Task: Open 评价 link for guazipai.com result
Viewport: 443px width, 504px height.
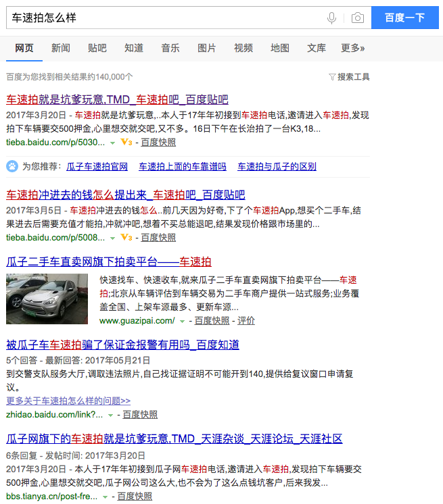Action: click(x=246, y=321)
